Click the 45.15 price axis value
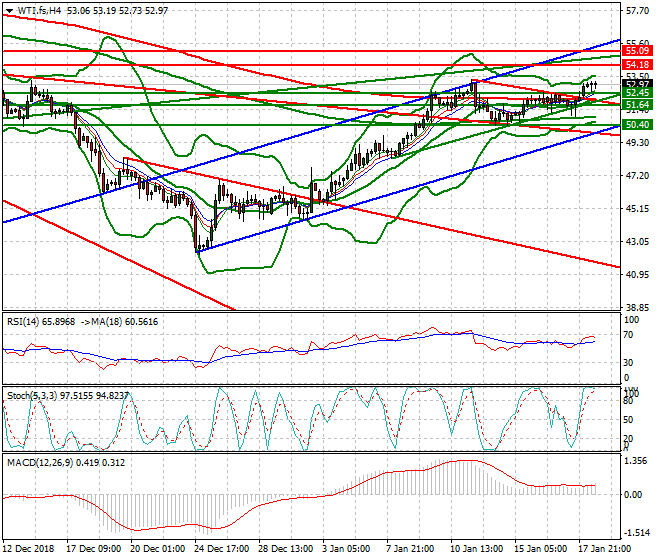The width and height of the screenshot is (660, 560). [x=637, y=209]
